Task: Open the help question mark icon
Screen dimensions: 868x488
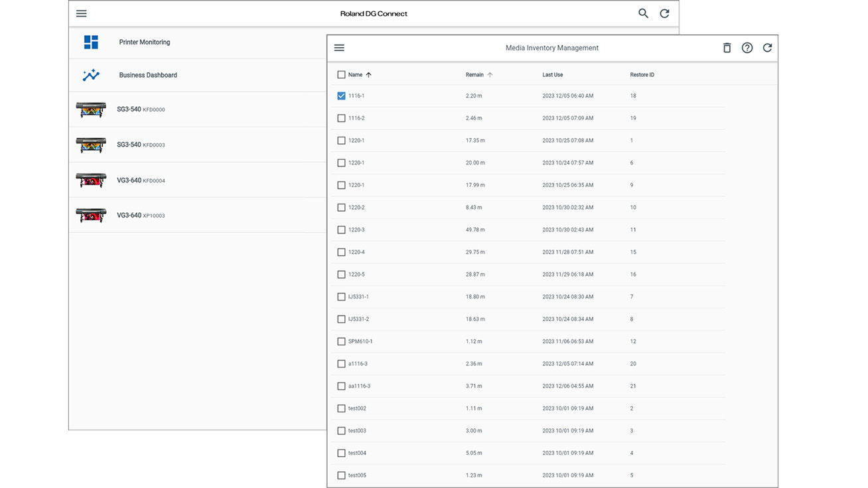Action: point(747,48)
